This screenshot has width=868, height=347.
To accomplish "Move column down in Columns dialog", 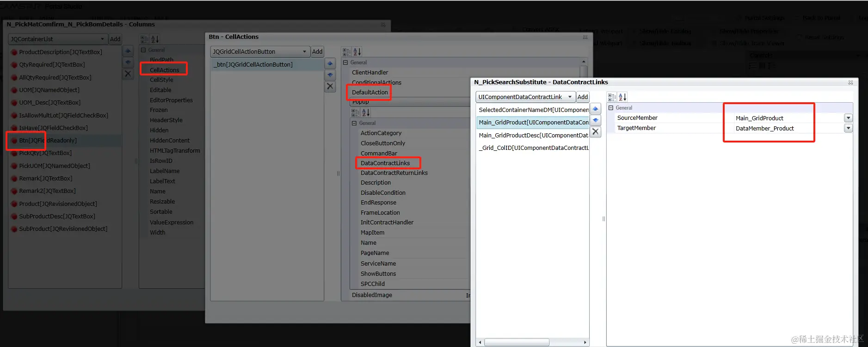I will (128, 62).
